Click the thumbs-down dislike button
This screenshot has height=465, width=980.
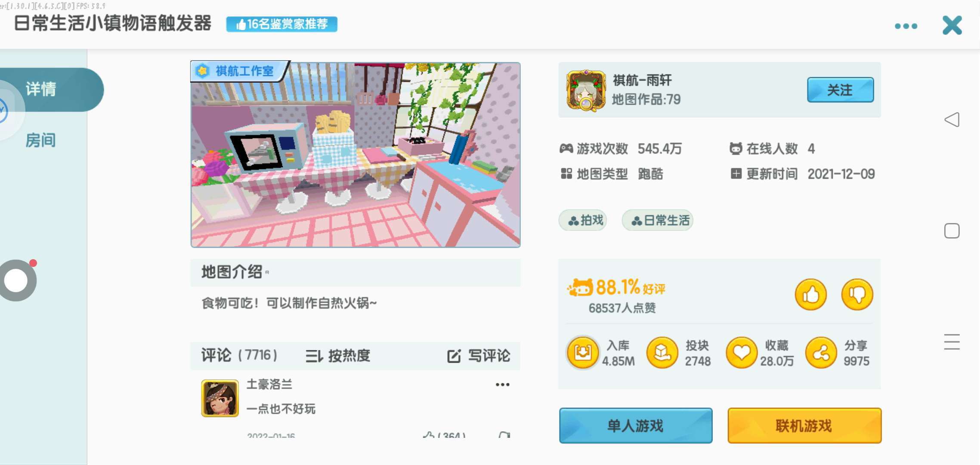(x=857, y=294)
